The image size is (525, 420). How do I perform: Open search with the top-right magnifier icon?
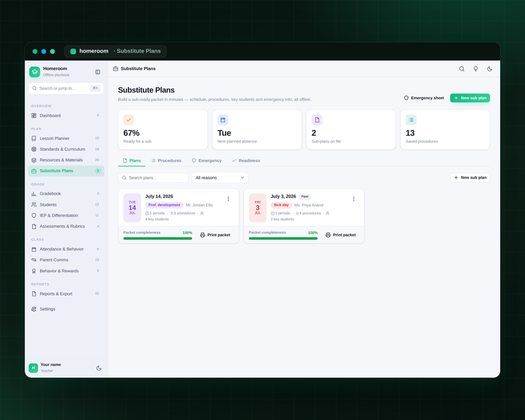point(462,69)
